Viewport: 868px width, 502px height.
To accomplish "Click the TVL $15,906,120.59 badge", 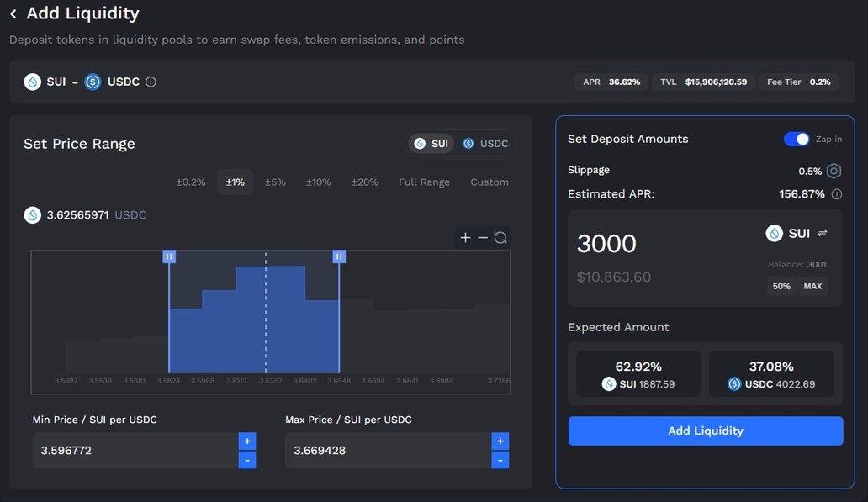I will 704,82.
